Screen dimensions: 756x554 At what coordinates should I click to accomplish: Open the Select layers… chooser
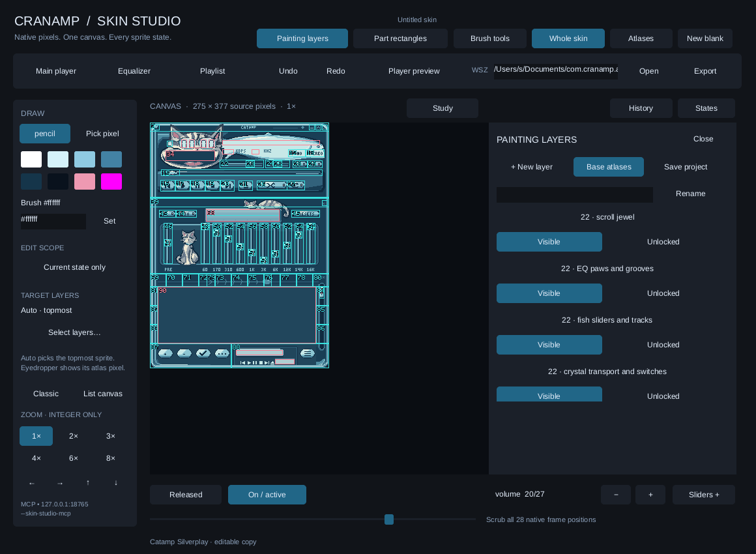coord(75,332)
